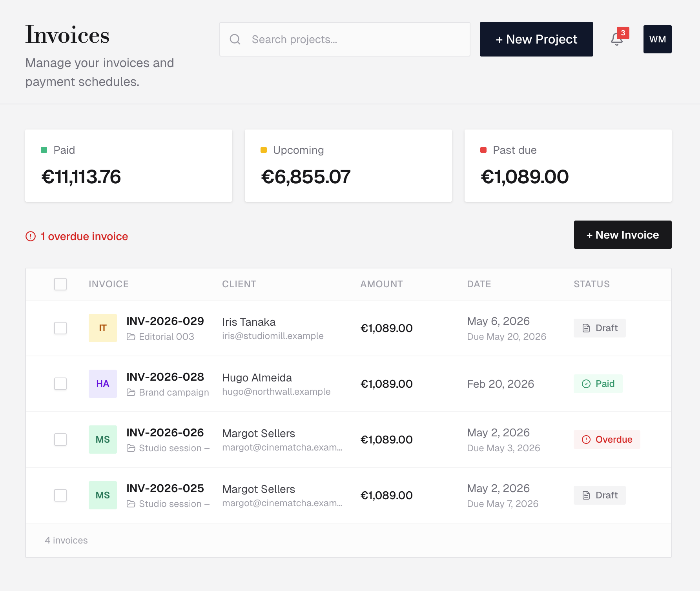Sort by the DATE column header
The image size is (700, 591).
click(x=479, y=284)
